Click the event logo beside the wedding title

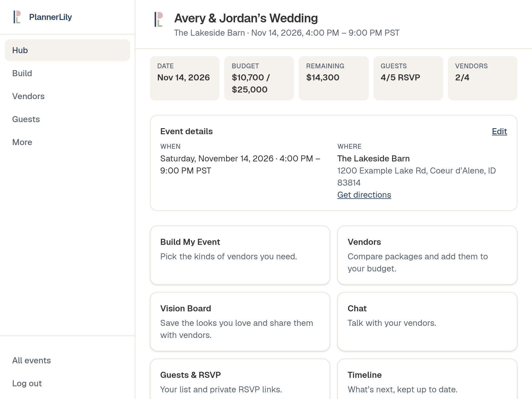pyautogui.click(x=159, y=19)
